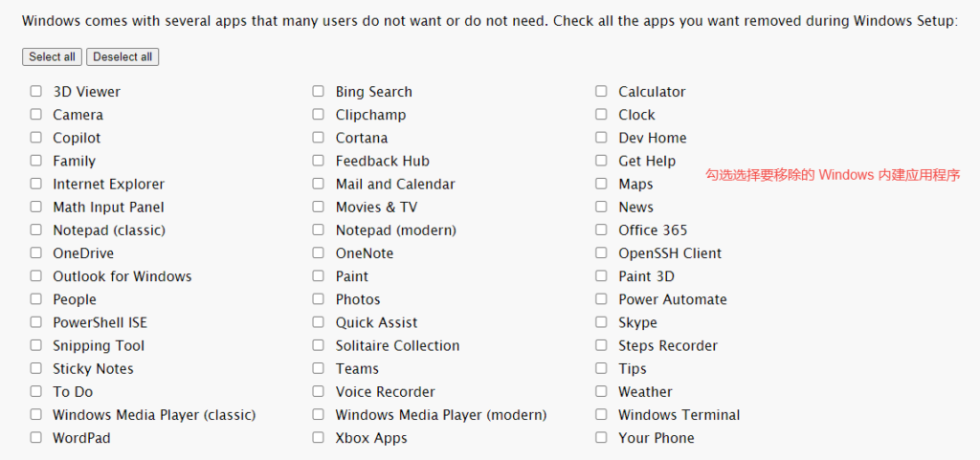Screen dimensions: 980x460
Task: Tick the Office 365 checkbox
Action: coord(601,230)
